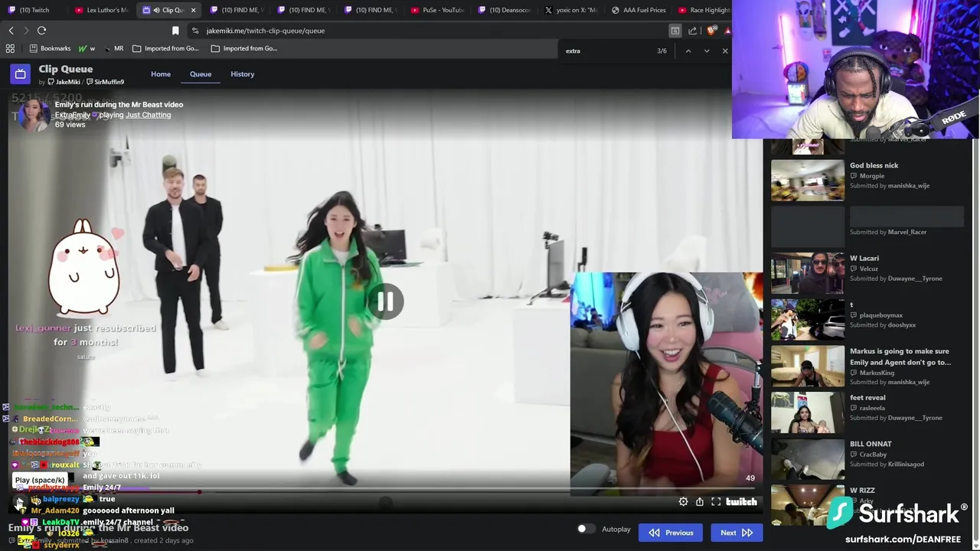Seek in the clip progress bar
980x551 pixels.
coord(385,490)
